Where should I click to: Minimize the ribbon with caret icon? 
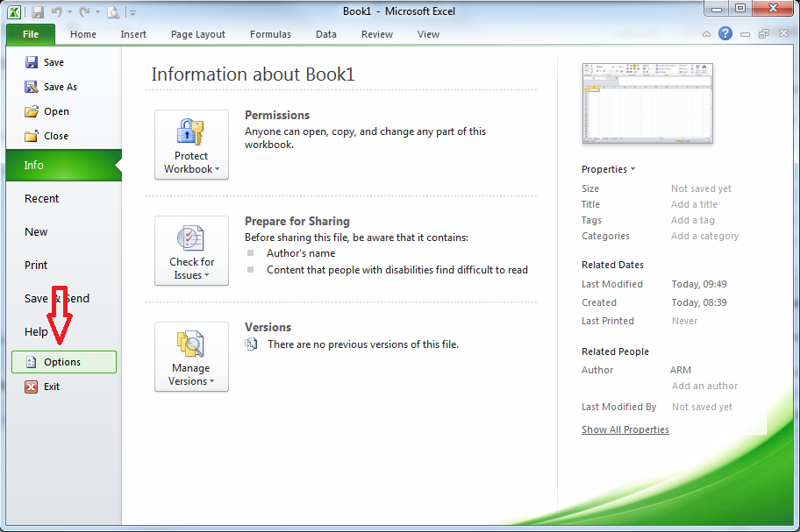coord(707,34)
